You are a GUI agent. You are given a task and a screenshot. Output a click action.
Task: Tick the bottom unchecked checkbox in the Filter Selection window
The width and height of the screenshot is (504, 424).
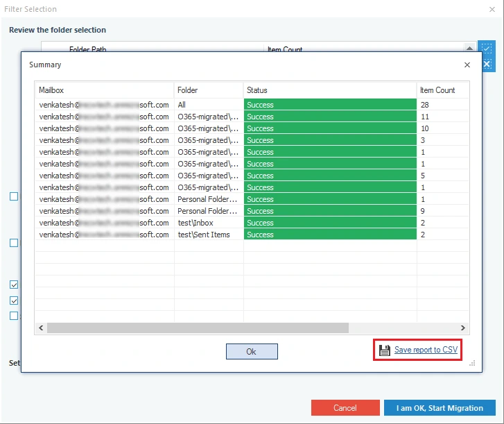(x=14, y=316)
